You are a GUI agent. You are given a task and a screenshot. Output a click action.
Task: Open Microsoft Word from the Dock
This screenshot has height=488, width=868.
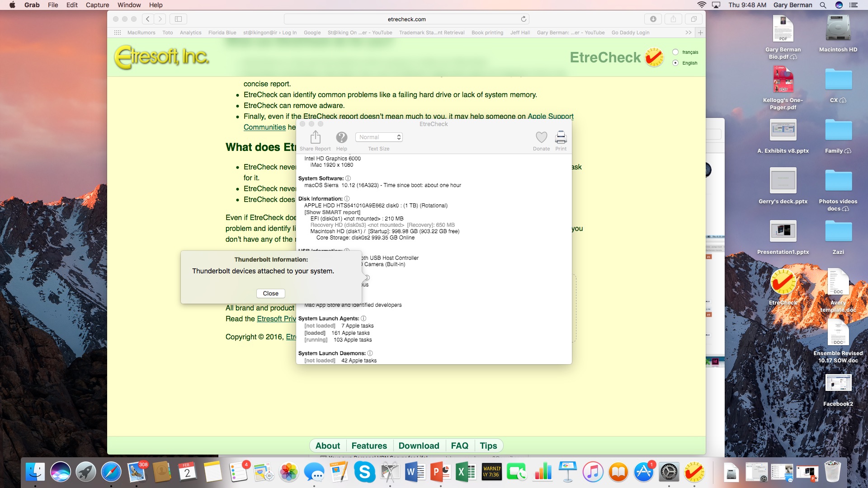tap(415, 472)
